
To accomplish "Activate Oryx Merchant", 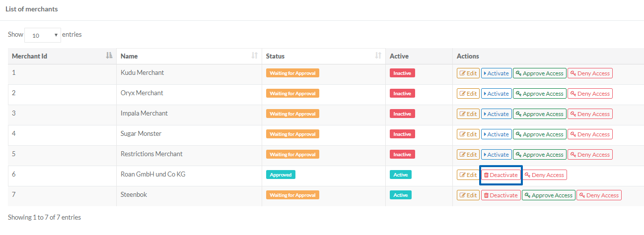I will (x=496, y=94).
